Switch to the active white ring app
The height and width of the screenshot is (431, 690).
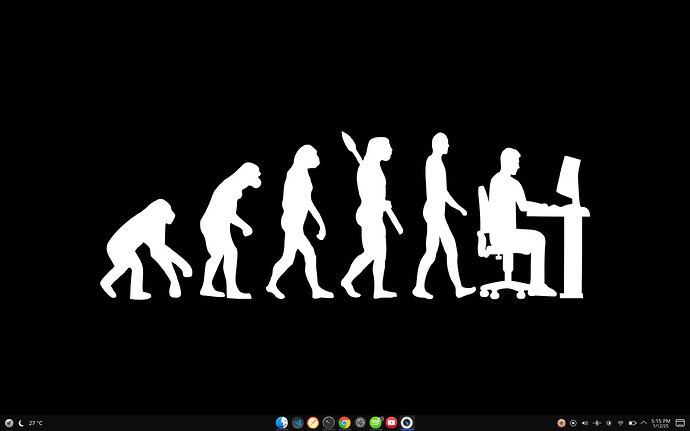[x=407, y=423]
